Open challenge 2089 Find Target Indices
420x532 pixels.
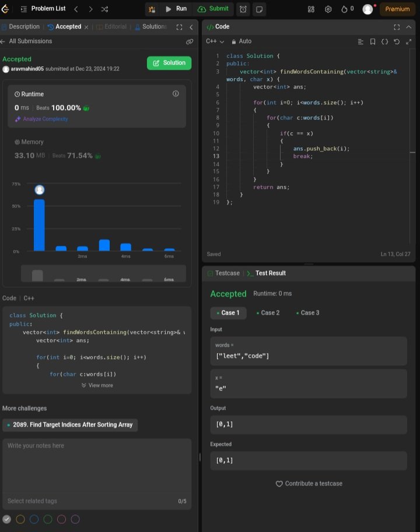70,425
